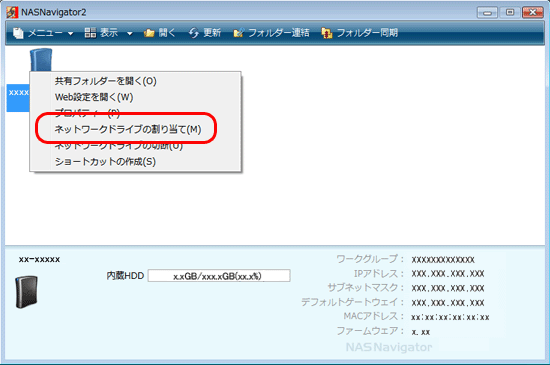550x365 pixels.
Task: Click フォルダー同期 toolbar button
Action: tap(360, 33)
